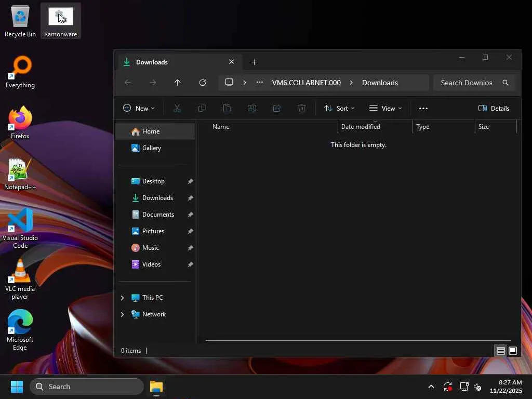Open a new File Explorer tab
532x399 pixels.
254,62
